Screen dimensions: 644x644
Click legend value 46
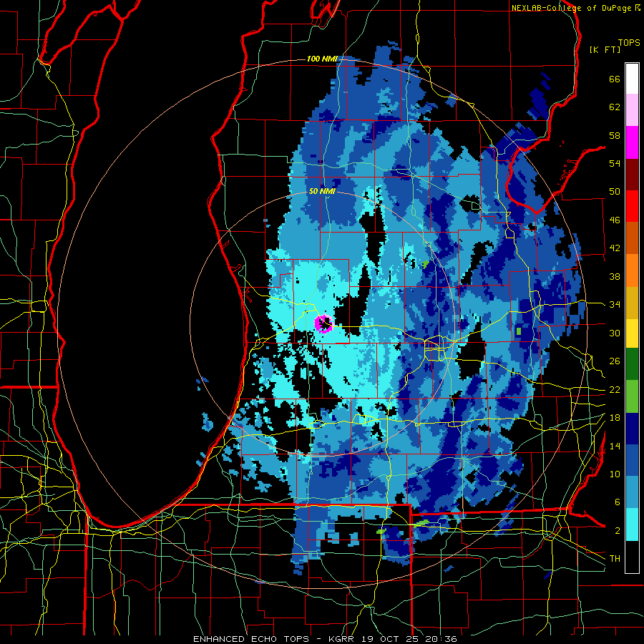615,220
